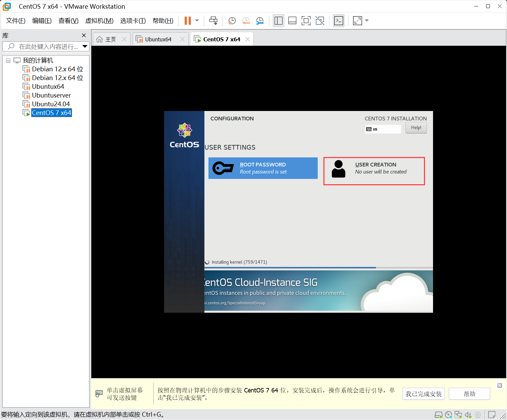Toggle the library sidebar view
507x420 pixels.
click(x=278, y=21)
